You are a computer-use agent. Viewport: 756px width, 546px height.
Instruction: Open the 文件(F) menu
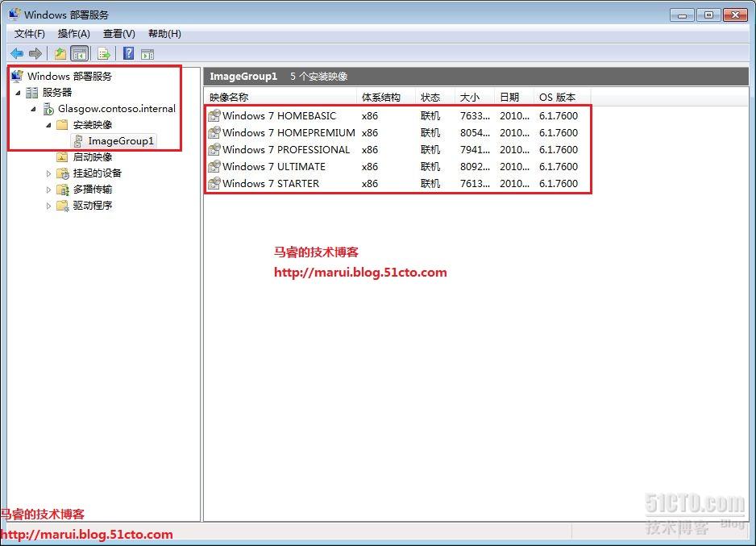pos(29,34)
